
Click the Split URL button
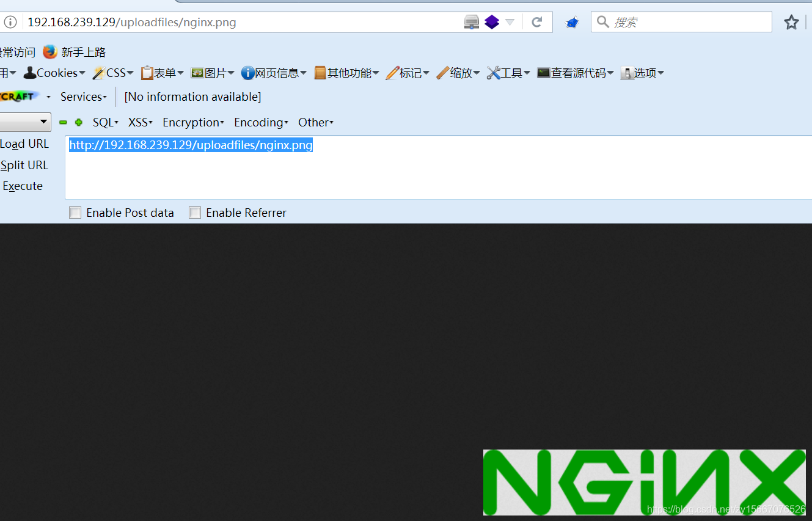click(24, 165)
